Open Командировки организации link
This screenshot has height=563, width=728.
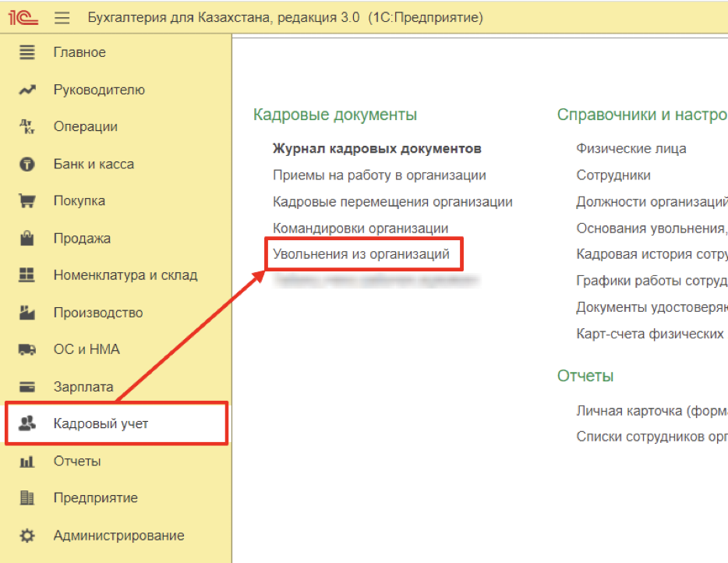click(360, 228)
